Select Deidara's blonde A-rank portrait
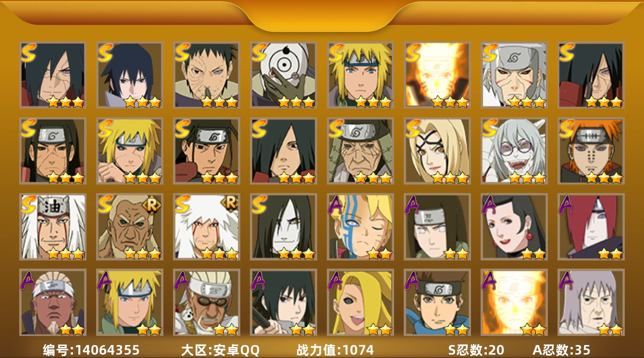This screenshot has width=644, height=358. pos(360,302)
